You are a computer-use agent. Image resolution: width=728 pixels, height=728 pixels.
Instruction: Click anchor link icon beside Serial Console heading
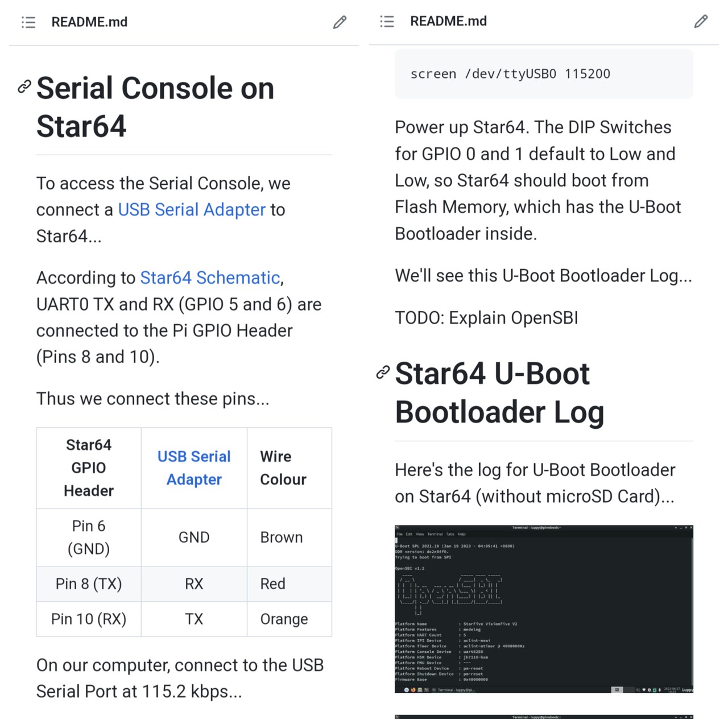pyautogui.click(x=24, y=87)
